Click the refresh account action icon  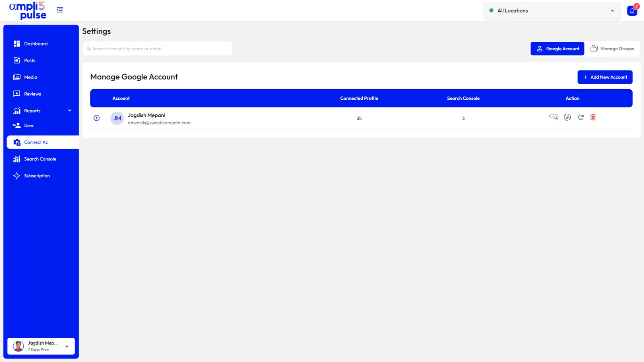coord(581,117)
